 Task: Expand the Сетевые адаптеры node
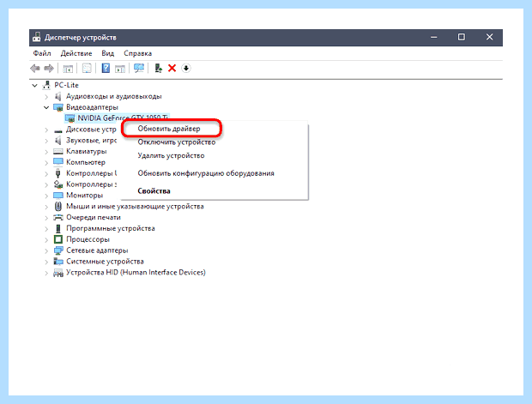(46, 251)
